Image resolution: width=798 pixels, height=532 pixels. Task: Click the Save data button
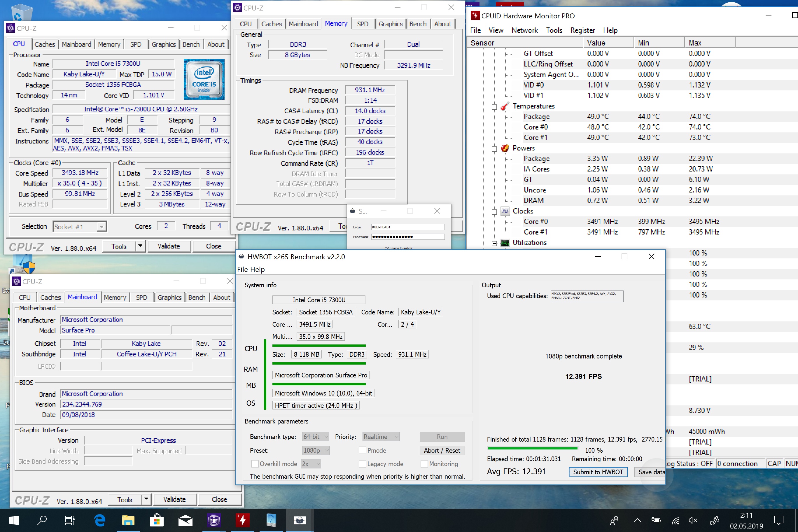[x=650, y=472]
